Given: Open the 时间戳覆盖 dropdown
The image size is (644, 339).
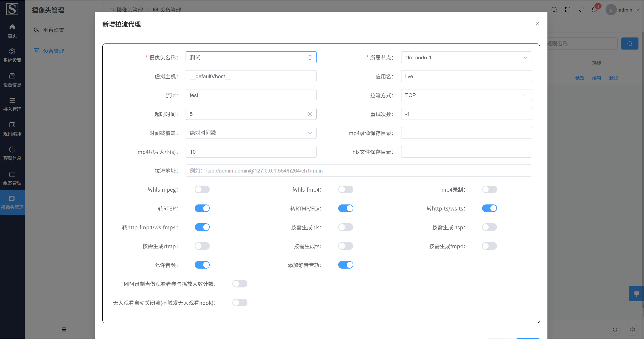Looking at the screenshot, I should [x=251, y=133].
